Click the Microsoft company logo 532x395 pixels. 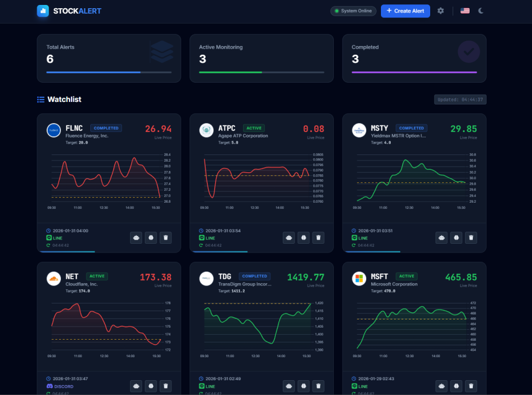point(359,279)
